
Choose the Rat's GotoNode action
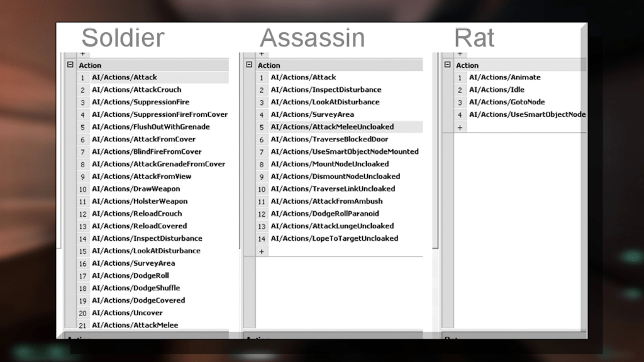507,102
